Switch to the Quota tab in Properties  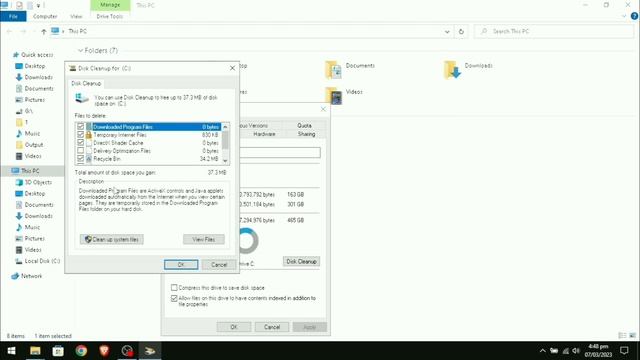tap(304, 126)
